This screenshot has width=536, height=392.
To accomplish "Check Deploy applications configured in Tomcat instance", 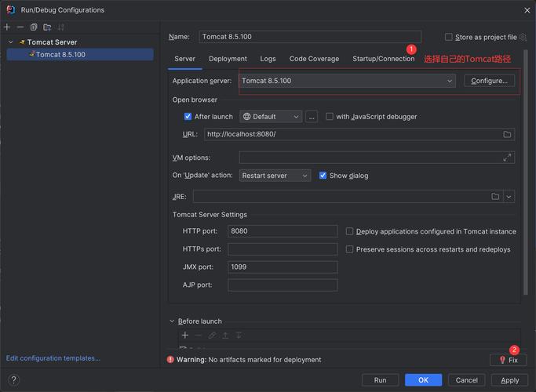I will (x=349, y=231).
